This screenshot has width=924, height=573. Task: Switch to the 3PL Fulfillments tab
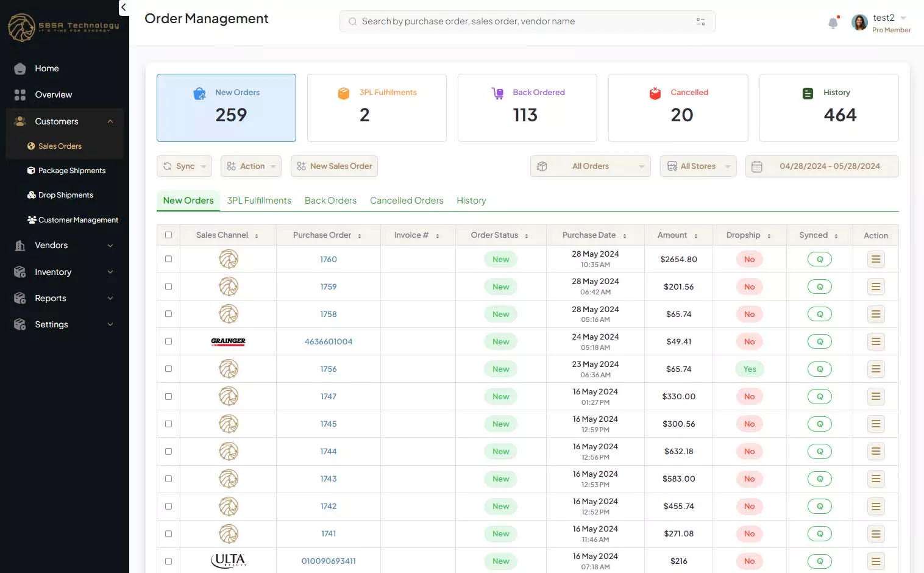pyautogui.click(x=259, y=201)
